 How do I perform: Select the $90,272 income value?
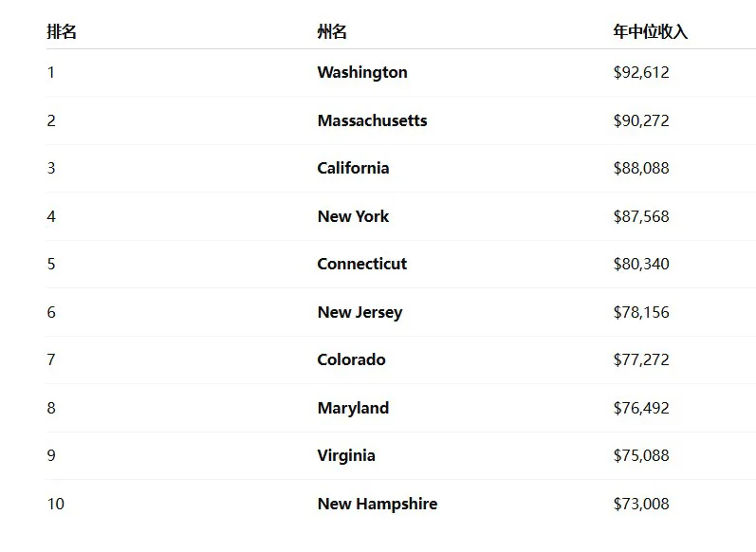641,120
